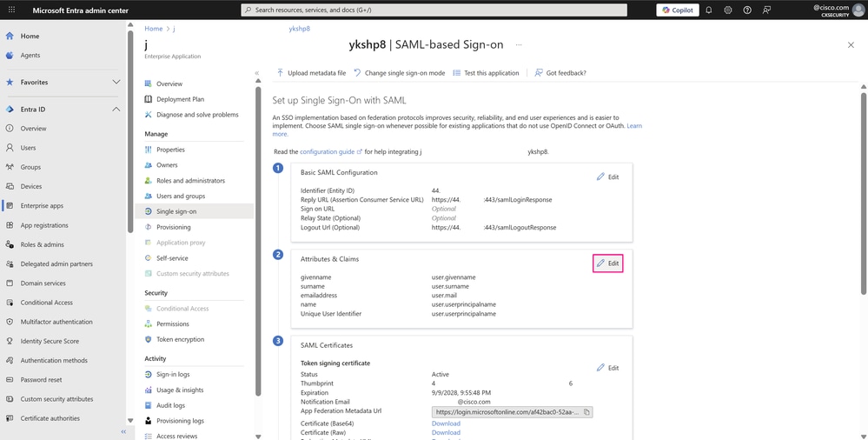This screenshot has height=440, width=868.
Task: Open Roles & admins in sidebar
Action: pyautogui.click(x=42, y=244)
